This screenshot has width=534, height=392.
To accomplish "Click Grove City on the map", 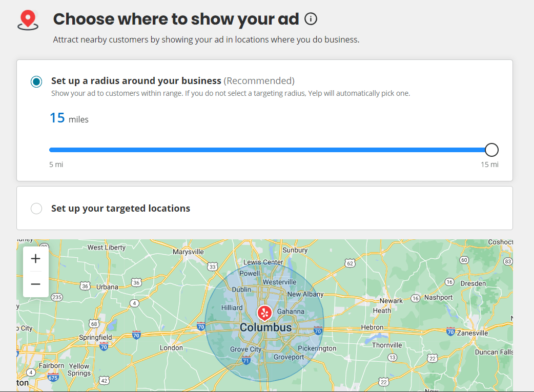I will tap(245, 349).
